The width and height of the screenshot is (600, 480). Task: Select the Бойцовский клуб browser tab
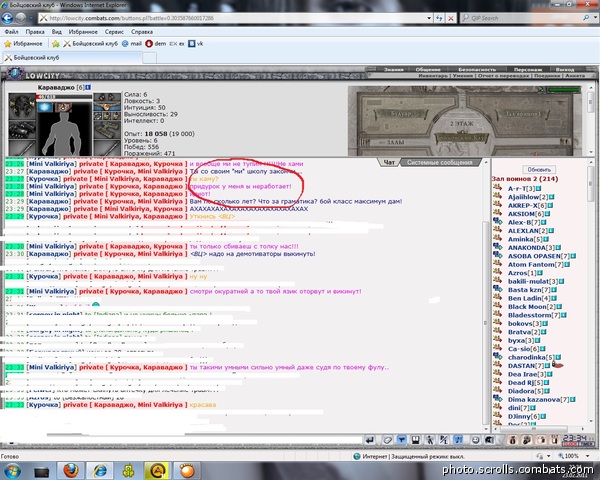click(72, 58)
